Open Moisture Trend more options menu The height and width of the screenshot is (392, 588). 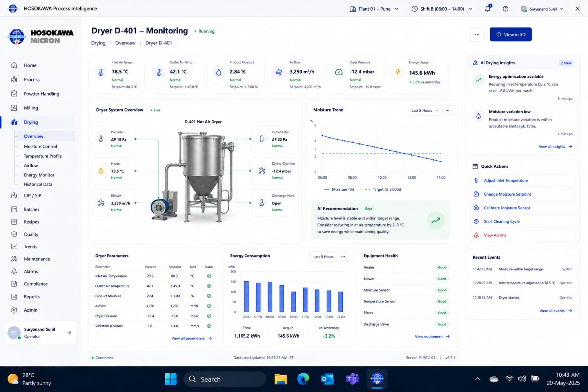(x=448, y=110)
